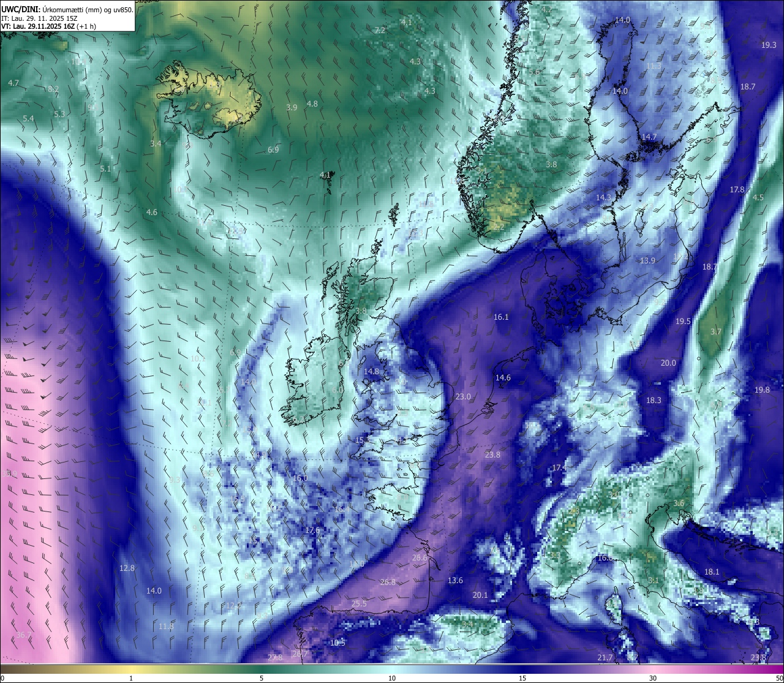Click the 14.7 value near Finland
The image size is (784, 683).
click(x=649, y=137)
